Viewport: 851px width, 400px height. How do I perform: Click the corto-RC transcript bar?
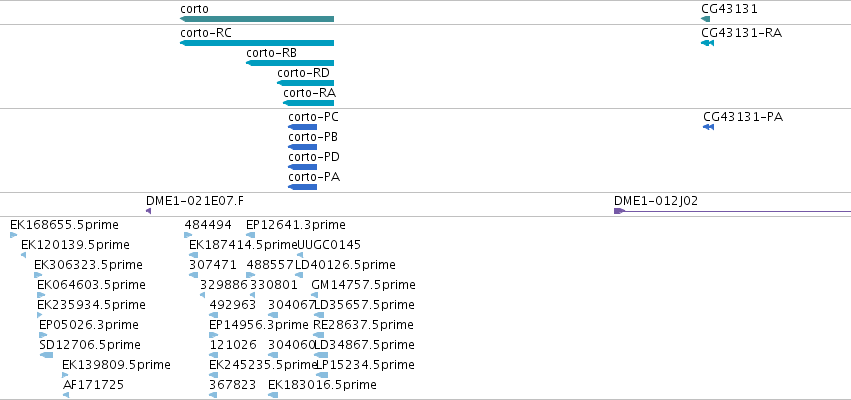pyautogui.click(x=257, y=43)
